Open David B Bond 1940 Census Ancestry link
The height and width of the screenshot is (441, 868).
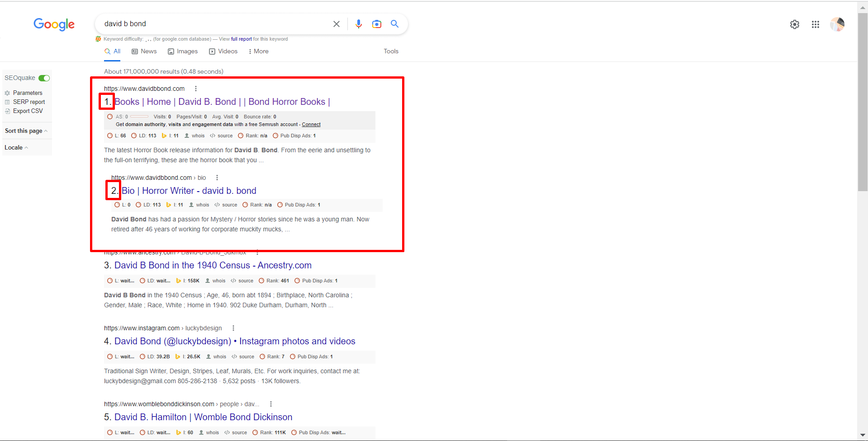213,265
